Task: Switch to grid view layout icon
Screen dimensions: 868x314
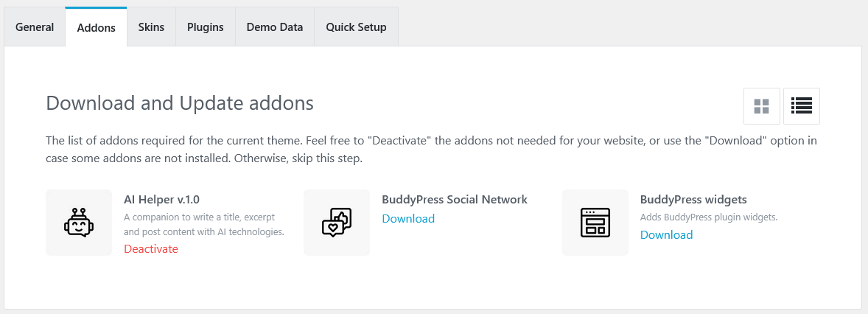Action: point(762,106)
